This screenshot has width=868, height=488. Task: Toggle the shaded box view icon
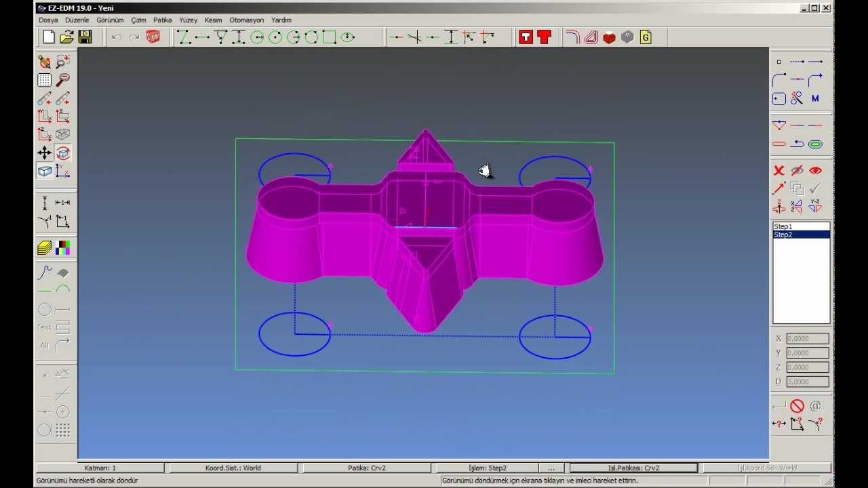[44, 171]
